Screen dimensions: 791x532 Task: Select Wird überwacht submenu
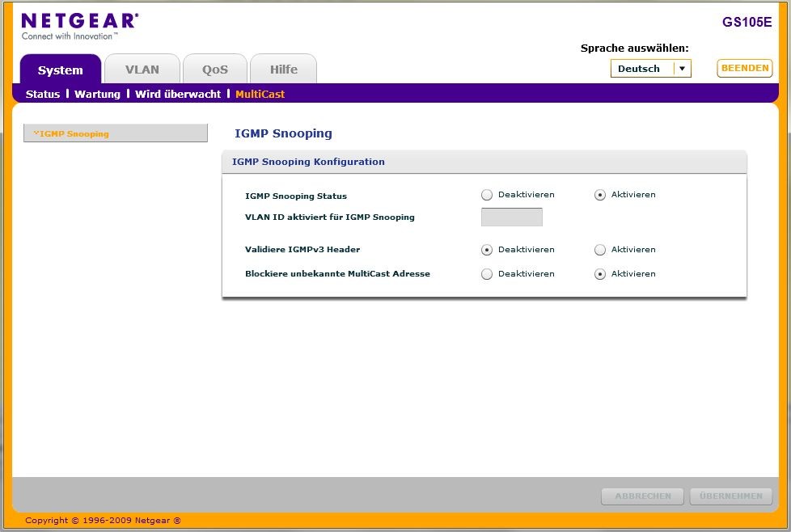[x=178, y=94]
